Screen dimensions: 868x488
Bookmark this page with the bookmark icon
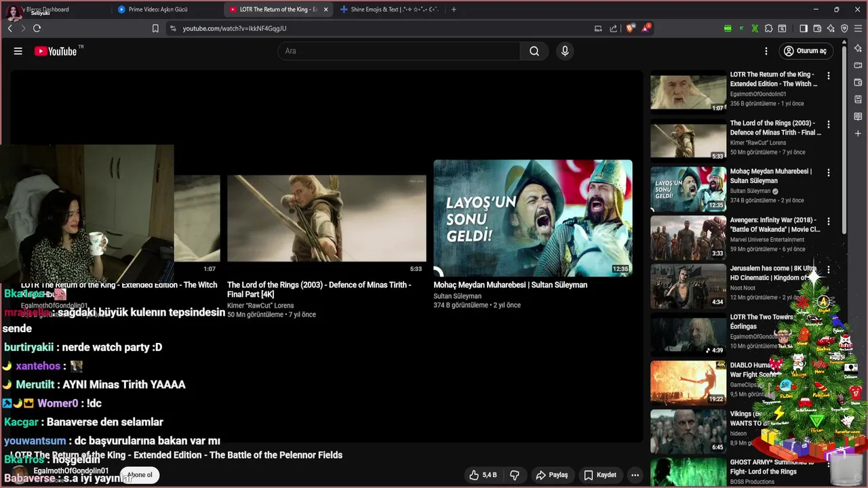[155, 28]
